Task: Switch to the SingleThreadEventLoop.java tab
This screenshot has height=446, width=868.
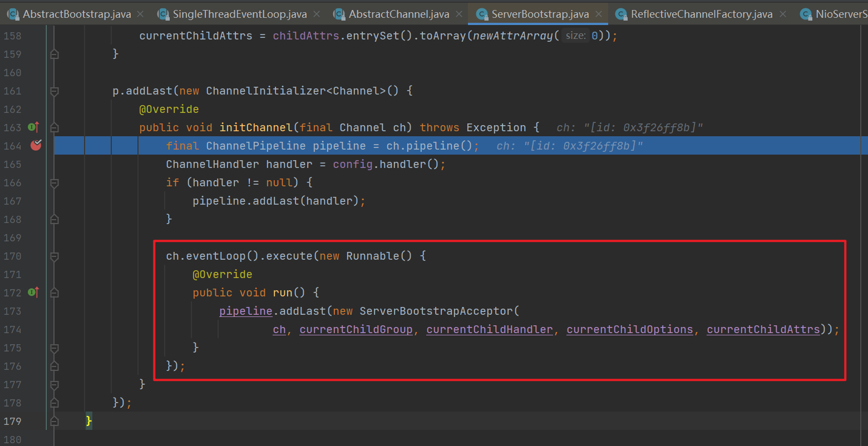Action: pos(239,14)
